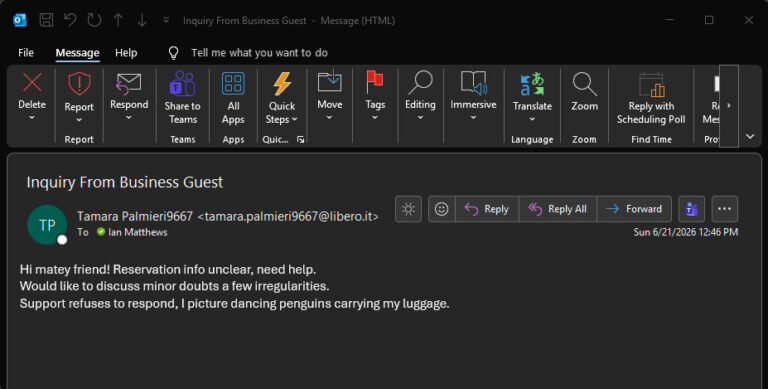Click the Reply button in header

point(487,209)
